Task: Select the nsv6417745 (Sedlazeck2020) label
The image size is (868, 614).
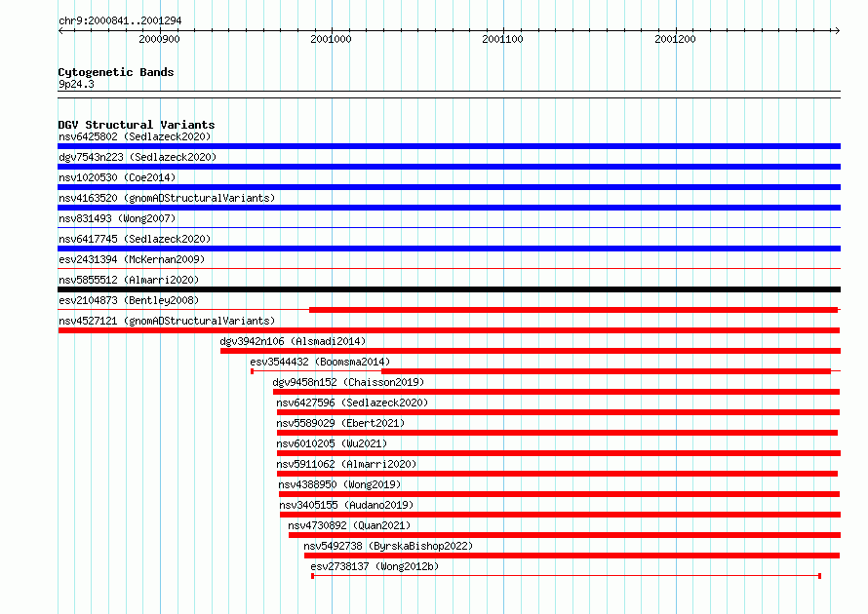Action: tap(135, 239)
